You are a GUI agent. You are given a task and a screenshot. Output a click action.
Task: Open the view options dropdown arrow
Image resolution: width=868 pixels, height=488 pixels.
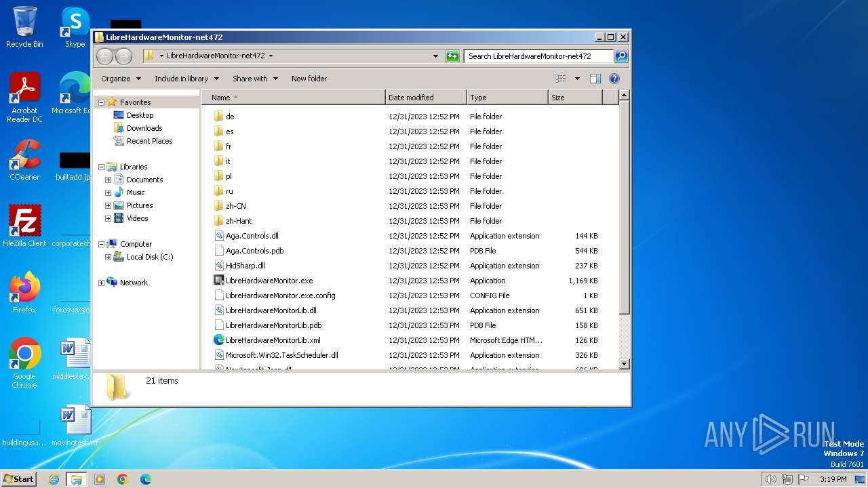(577, 79)
